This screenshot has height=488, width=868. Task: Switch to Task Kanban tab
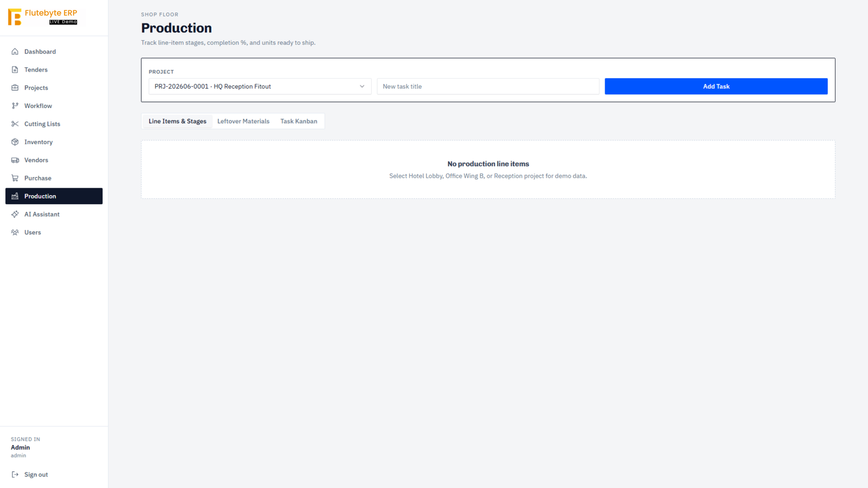(299, 121)
